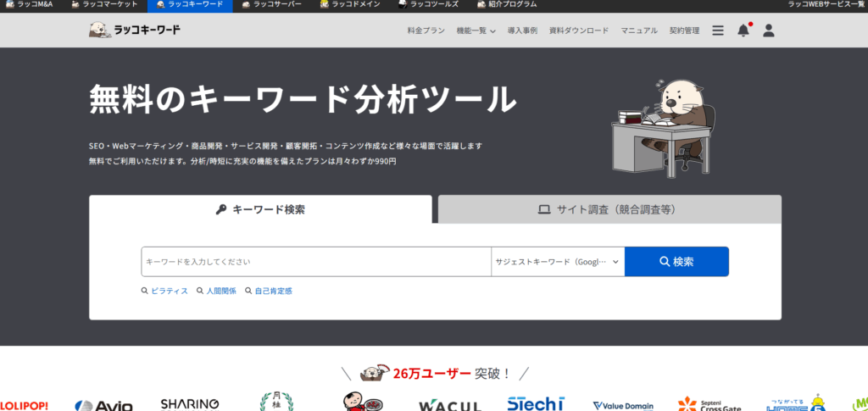
Task: Open 資料ダウンロード page
Action: 578,31
